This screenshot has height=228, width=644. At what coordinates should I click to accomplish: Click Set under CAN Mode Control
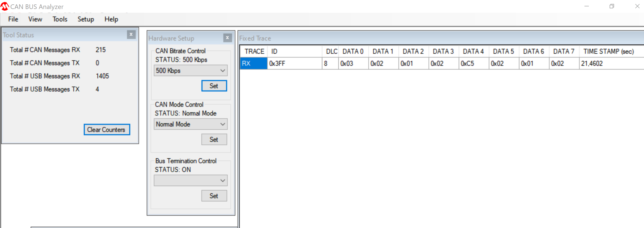214,139
